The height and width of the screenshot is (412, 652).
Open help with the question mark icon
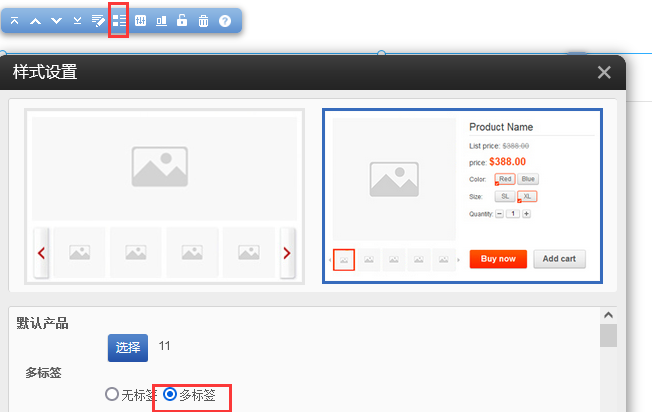click(225, 21)
